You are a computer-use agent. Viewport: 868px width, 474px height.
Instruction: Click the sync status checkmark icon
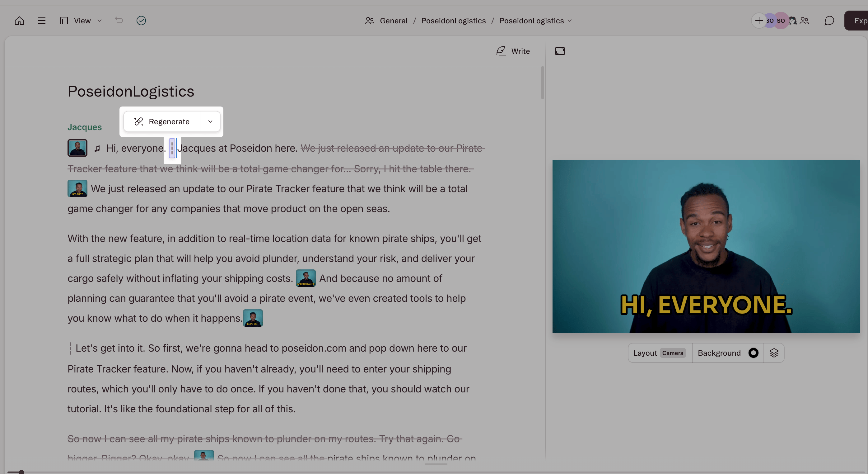141,21
